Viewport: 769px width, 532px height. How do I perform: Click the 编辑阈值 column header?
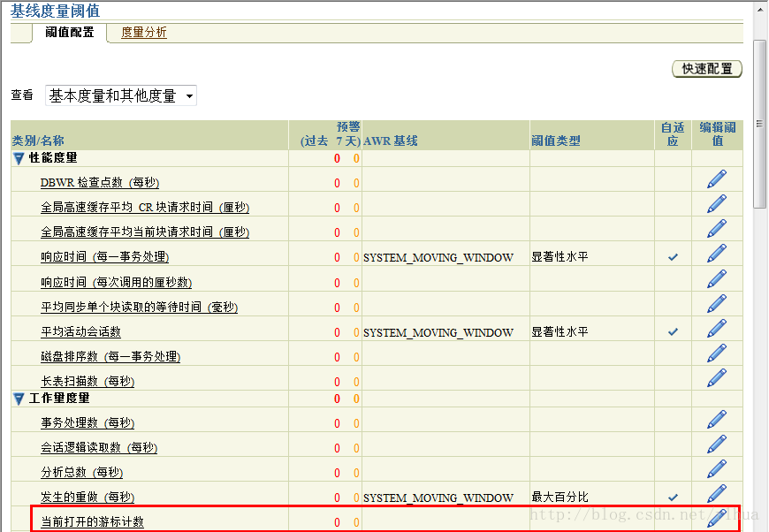[x=718, y=134]
